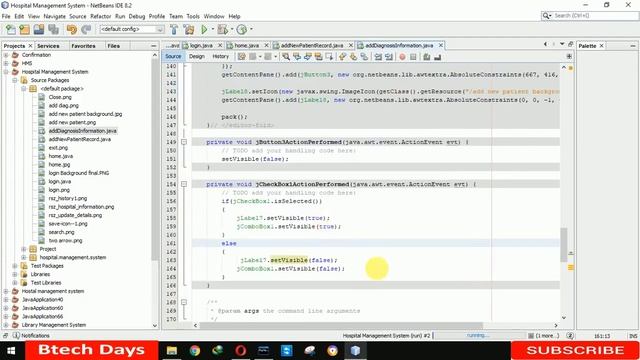Collapse jCheckBox1ActionPerformed code fold at line 154
This screenshot has height=360, width=640.
[184, 184]
